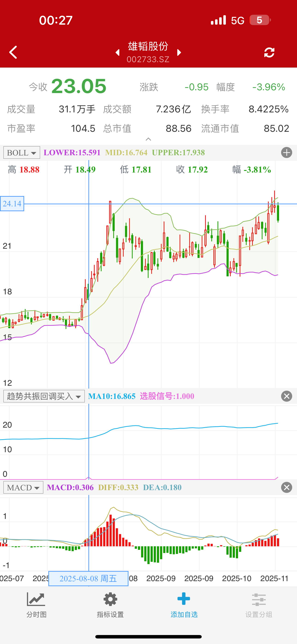Open the BOLL indicator dropdown

point(22,152)
